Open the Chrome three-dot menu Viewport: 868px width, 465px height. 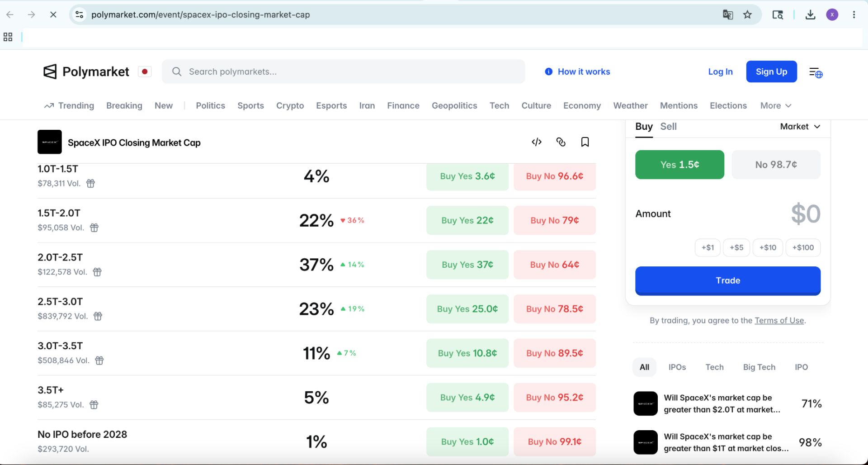point(854,14)
